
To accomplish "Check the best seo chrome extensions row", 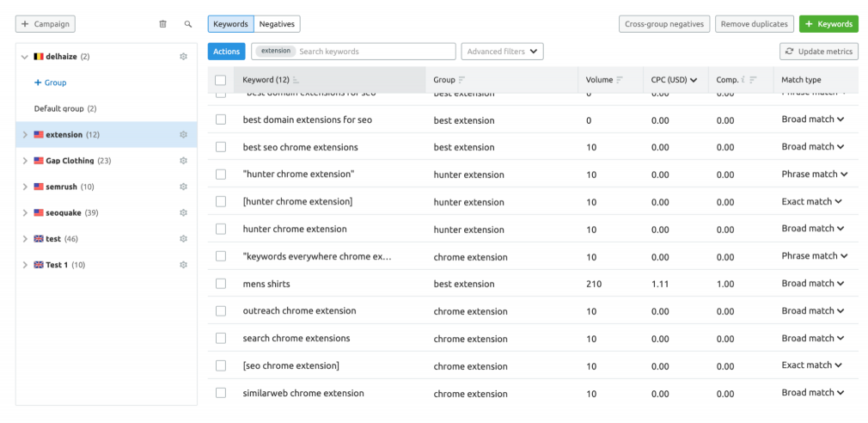I will (x=221, y=147).
